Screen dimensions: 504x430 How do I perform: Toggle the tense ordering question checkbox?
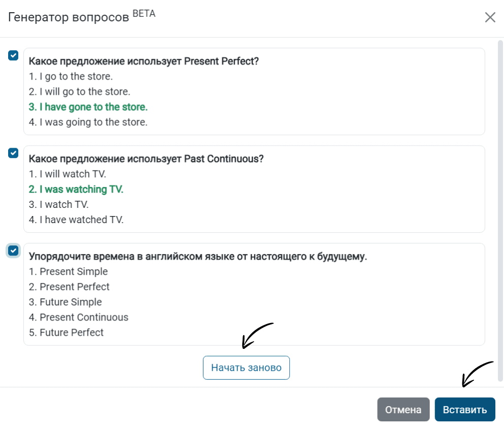tap(13, 250)
